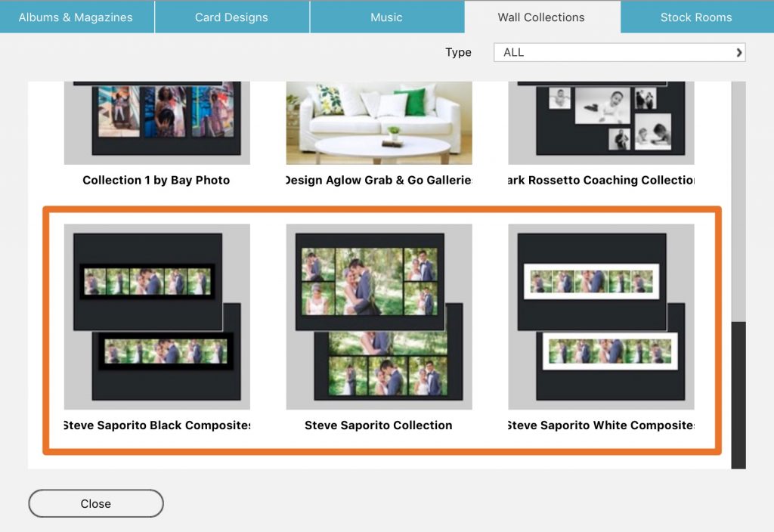Click the dark vertical scrollbar thumb
The height and width of the screenshot is (532, 774).
tap(738, 395)
